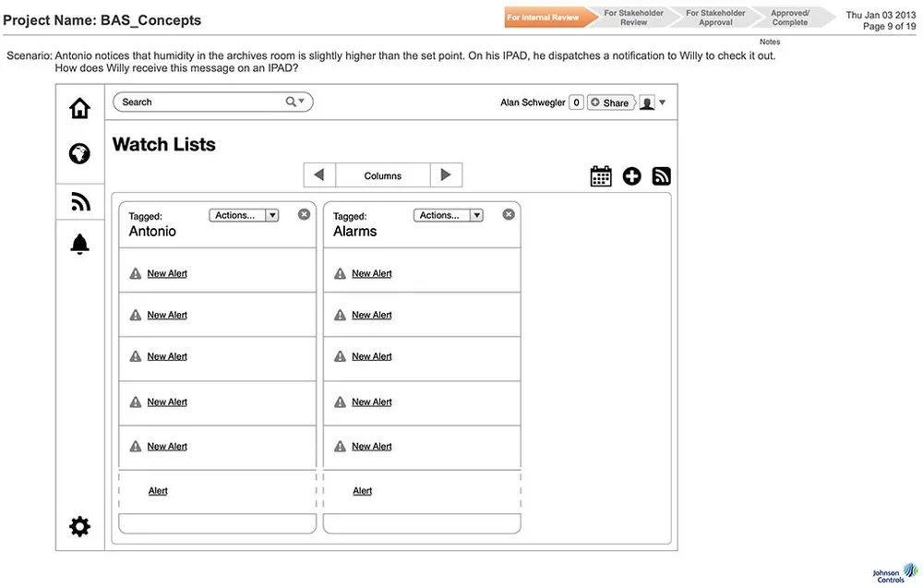Open fifth New Alert in Alarms column

(x=371, y=447)
